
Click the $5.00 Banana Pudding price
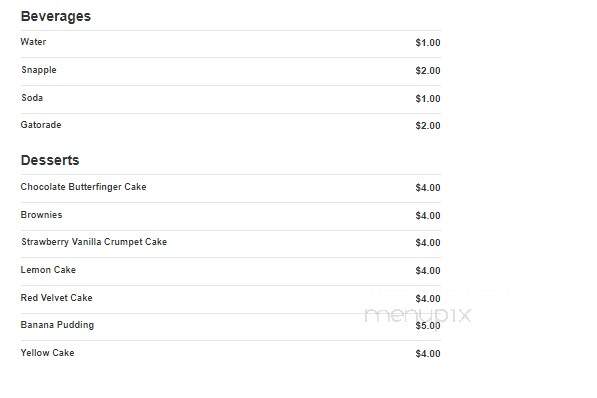pos(428,326)
